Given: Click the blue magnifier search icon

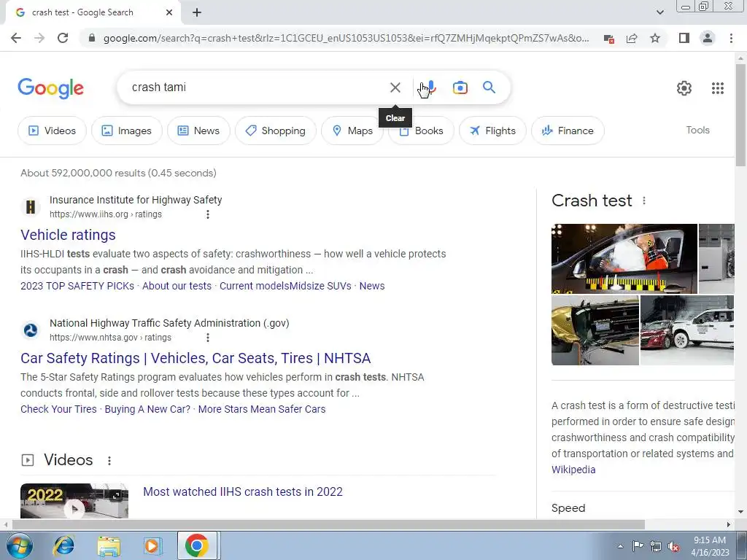Looking at the screenshot, I should point(489,87).
